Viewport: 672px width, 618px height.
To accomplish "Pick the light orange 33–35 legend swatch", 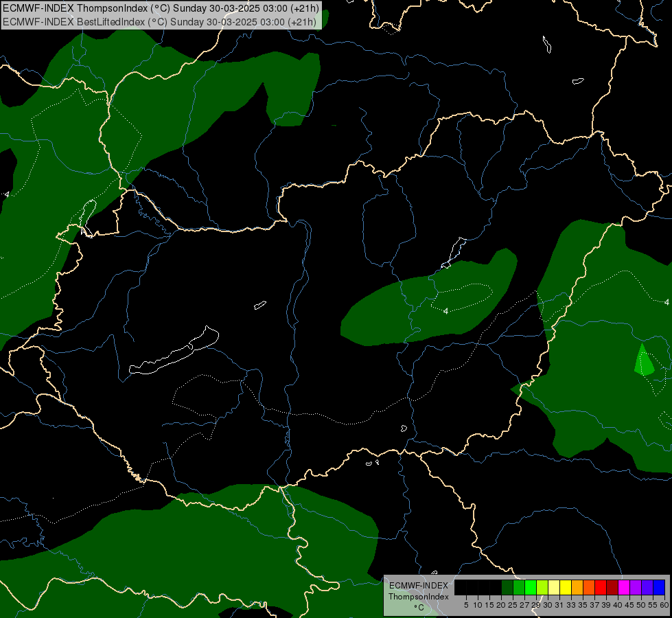I will (577, 587).
